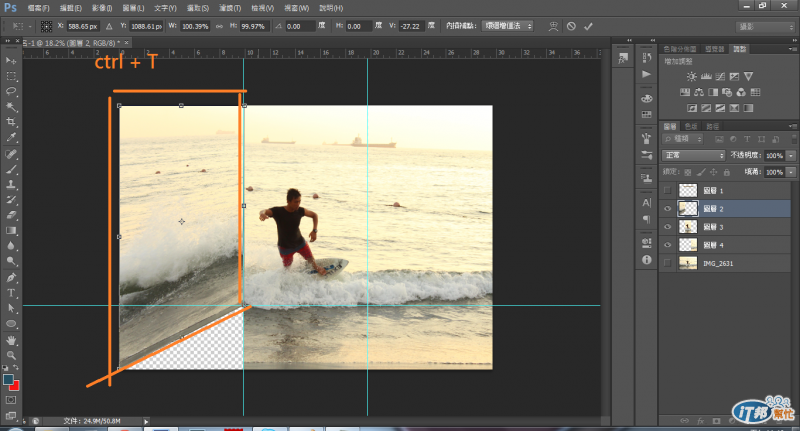Open the interpolation method dropdown in options bar
This screenshot has height=431, width=800.
click(x=507, y=25)
